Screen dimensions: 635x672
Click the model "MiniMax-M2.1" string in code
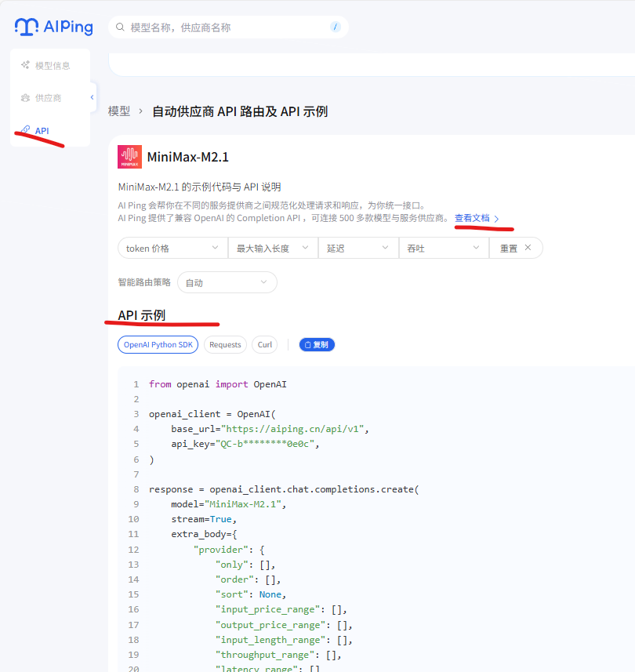point(243,504)
